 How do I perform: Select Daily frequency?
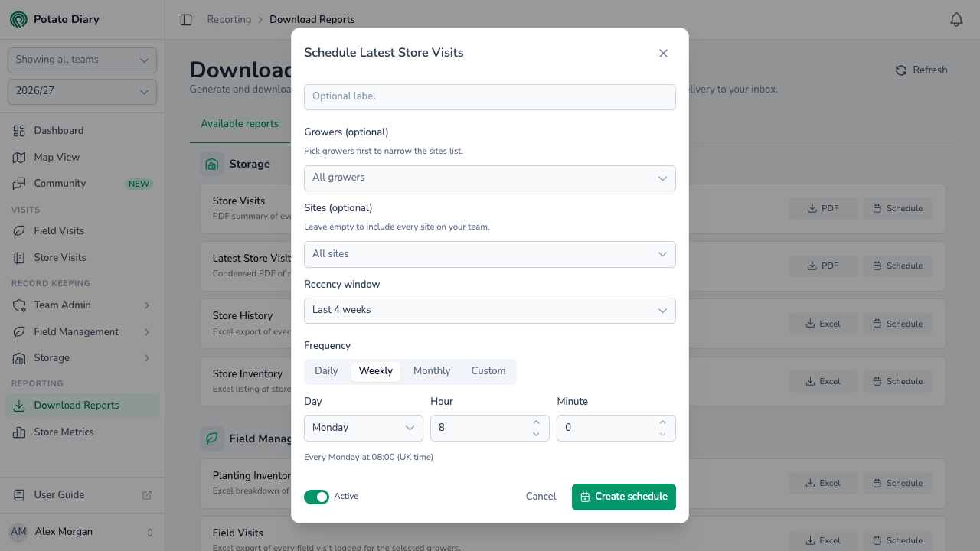click(326, 371)
